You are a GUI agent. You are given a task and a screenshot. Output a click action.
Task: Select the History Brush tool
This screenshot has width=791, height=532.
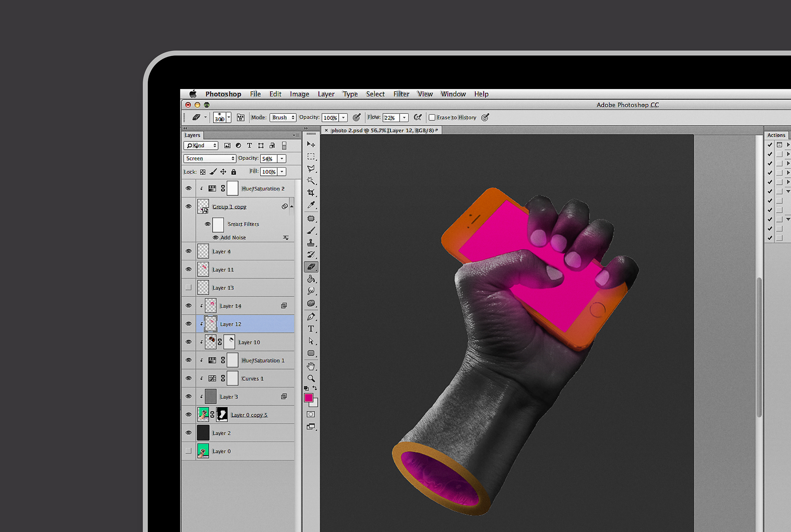point(311,255)
